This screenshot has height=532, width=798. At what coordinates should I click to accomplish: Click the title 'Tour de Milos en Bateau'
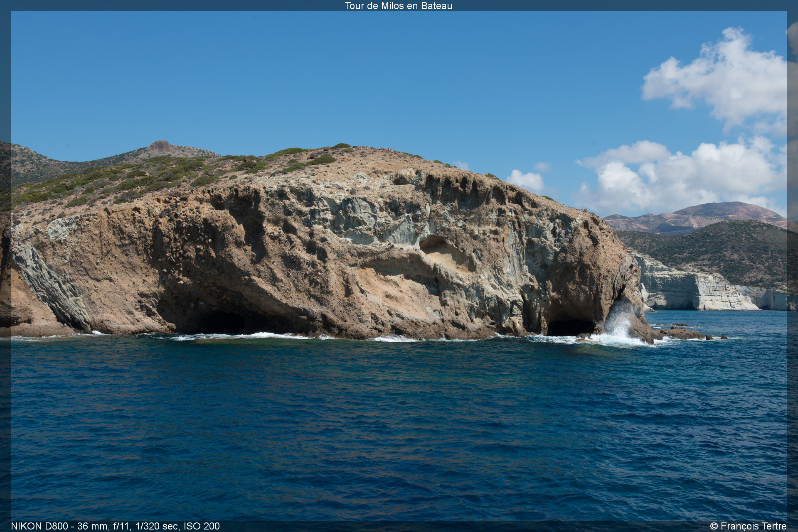point(398,6)
